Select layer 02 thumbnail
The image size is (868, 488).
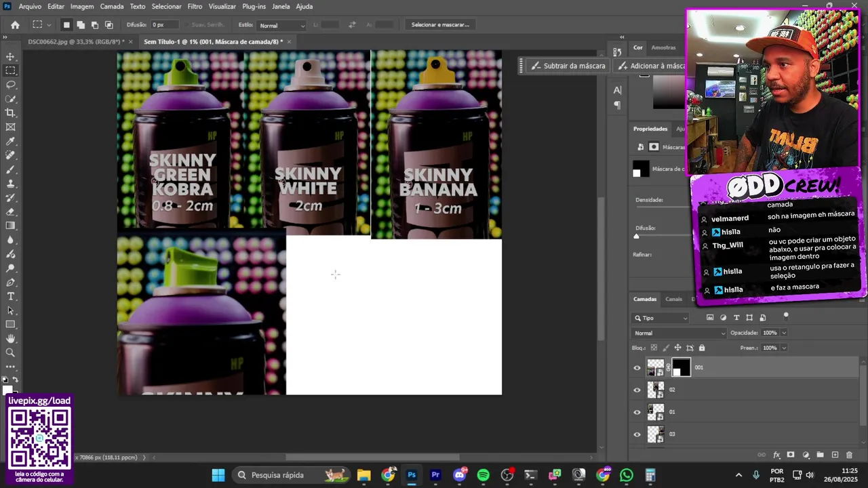coord(656,390)
